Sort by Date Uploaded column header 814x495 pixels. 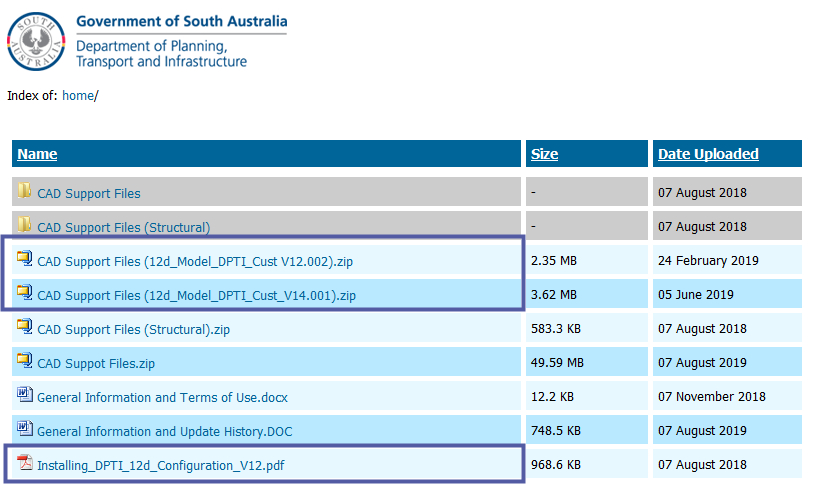[708, 154]
